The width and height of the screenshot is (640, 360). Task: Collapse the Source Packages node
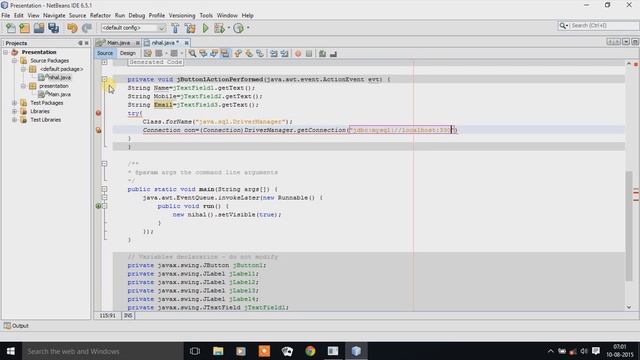tap(14, 60)
